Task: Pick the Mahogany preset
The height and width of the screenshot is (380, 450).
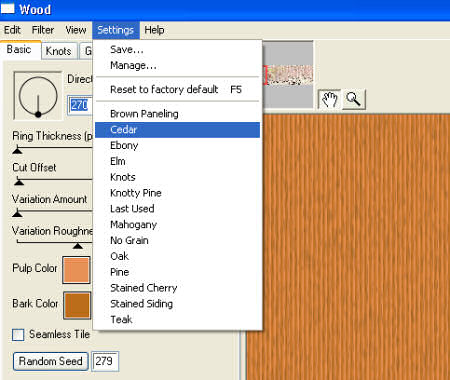Action: [177, 225]
